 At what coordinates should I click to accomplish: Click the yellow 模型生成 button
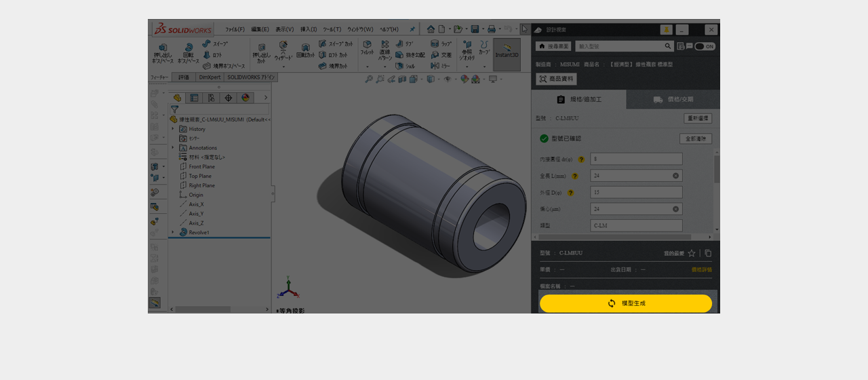click(625, 303)
